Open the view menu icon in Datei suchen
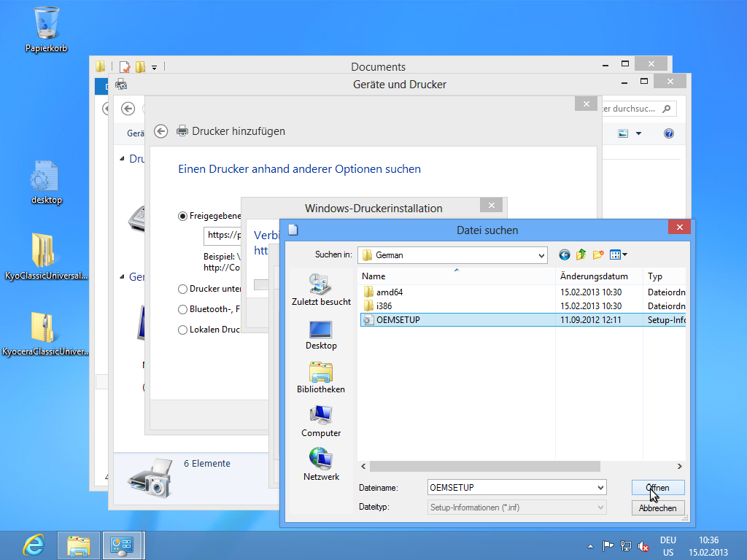This screenshot has width=747, height=560. pos(619,254)
